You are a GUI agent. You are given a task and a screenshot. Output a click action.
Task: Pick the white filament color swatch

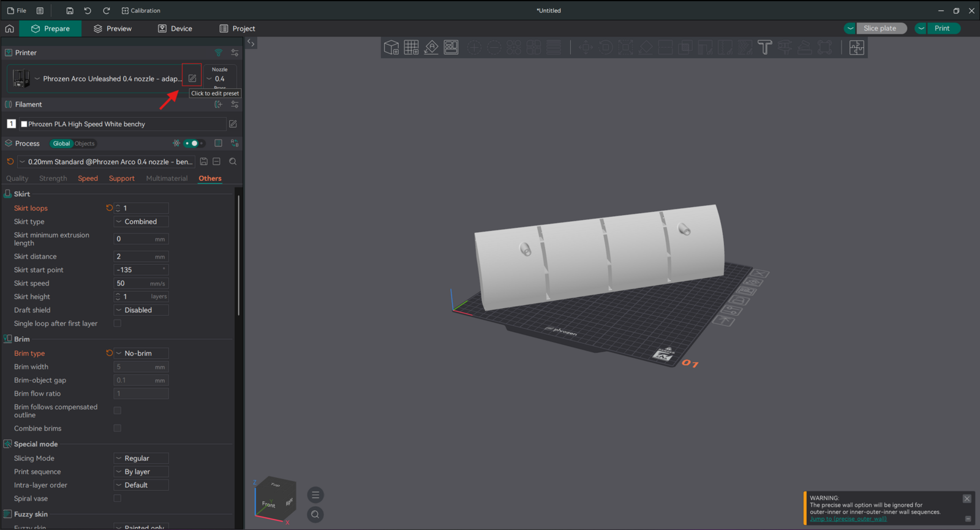click(x=24, y=124)
